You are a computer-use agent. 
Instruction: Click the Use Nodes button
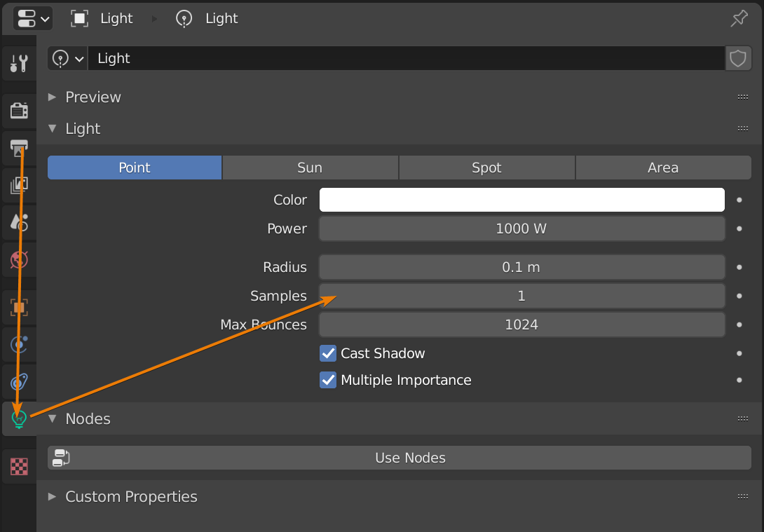tap(410, 457)
